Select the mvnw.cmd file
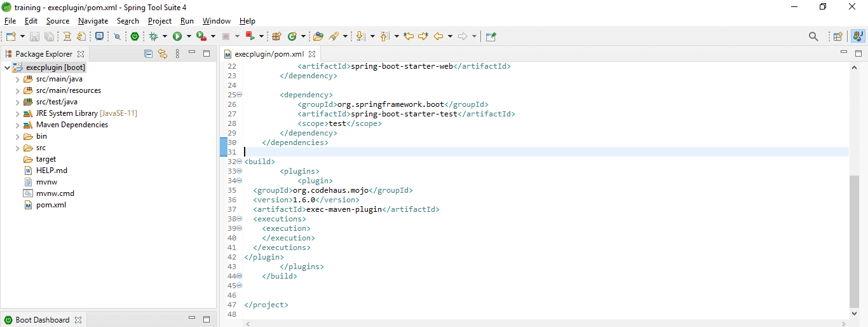This screenshot has height=327, width=868. tap(55, 193)
